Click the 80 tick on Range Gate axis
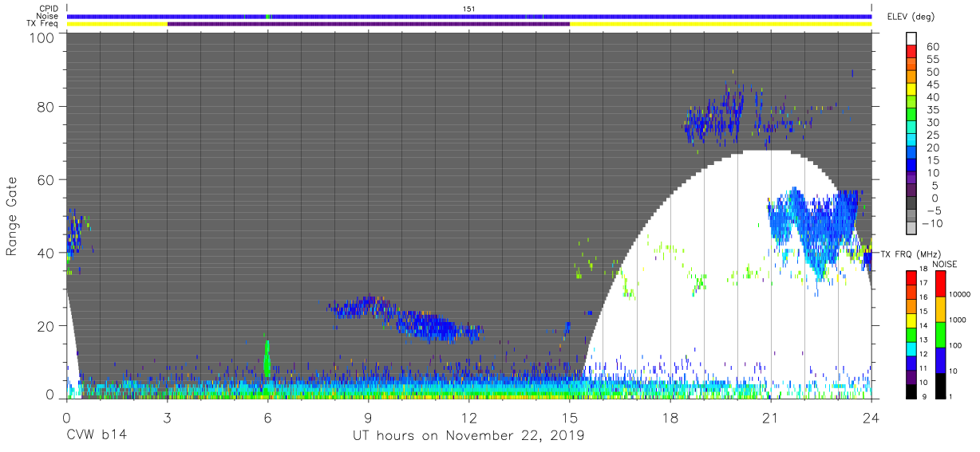 (46, 107)
